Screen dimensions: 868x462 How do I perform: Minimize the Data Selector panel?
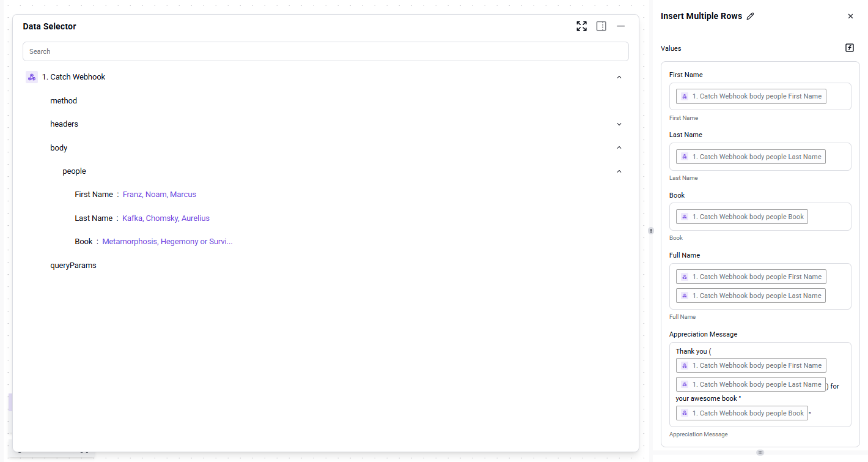click(621, 26)
